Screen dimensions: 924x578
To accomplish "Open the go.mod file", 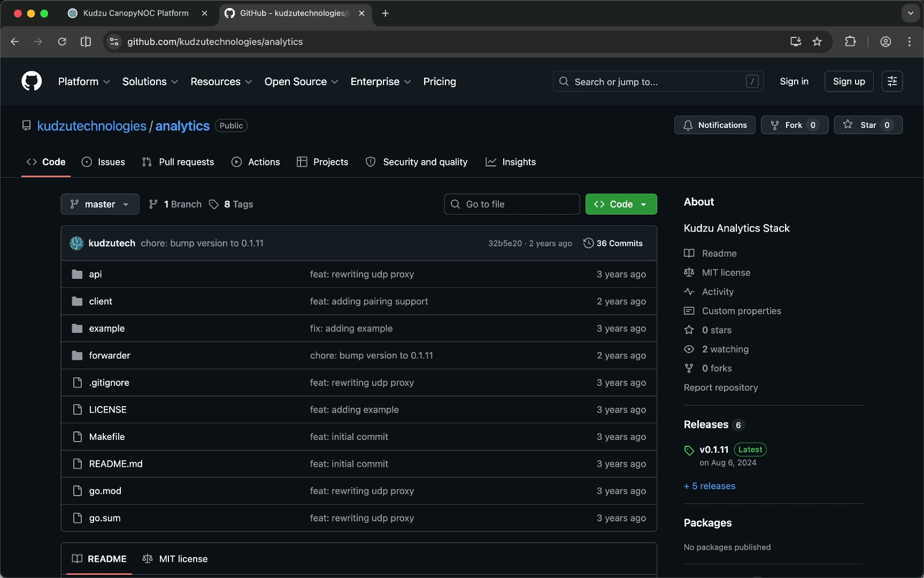I will click(105, 491).
